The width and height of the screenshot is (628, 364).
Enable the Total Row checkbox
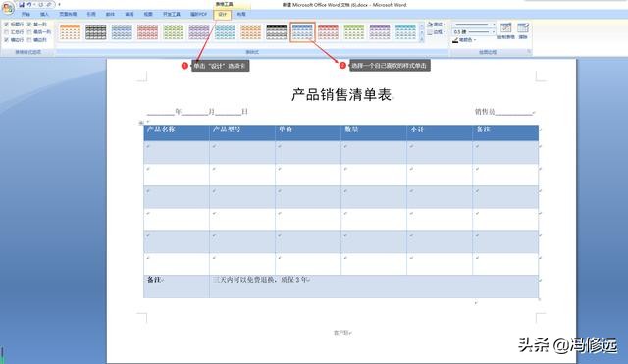click(7, 32)
